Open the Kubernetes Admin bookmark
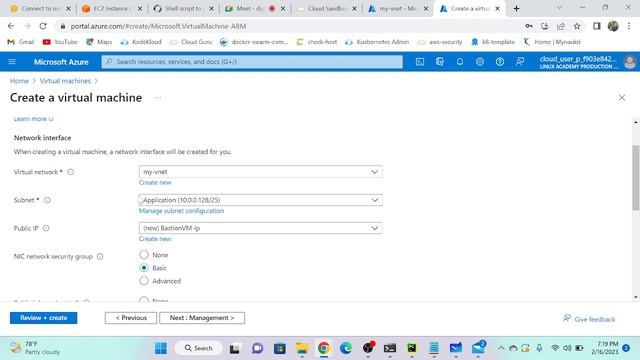The image size is (640, 360). (377, 42)
